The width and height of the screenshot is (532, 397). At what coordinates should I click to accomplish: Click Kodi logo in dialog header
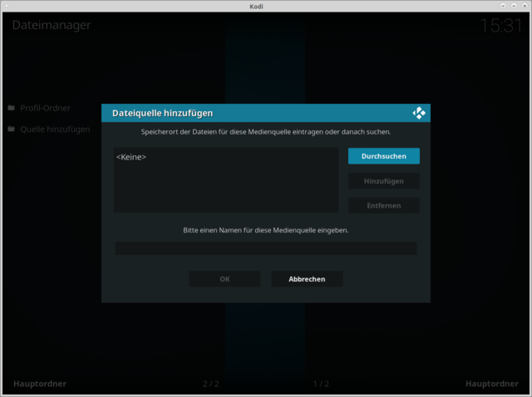click(x=419, y=113)
